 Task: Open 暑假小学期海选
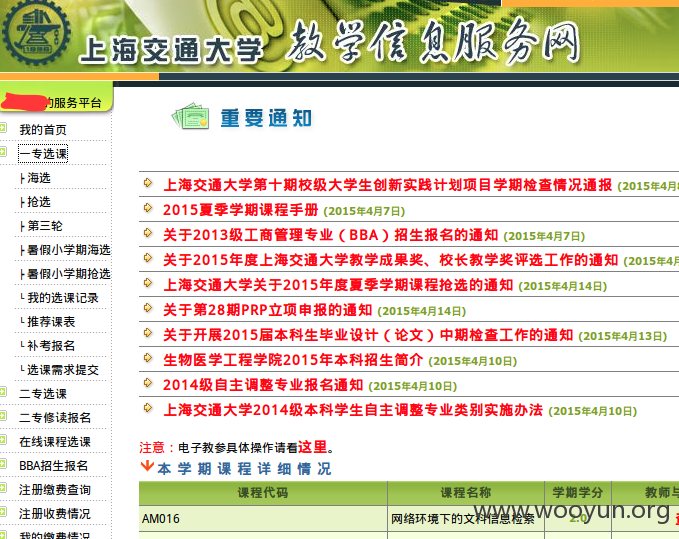[69, 250]
